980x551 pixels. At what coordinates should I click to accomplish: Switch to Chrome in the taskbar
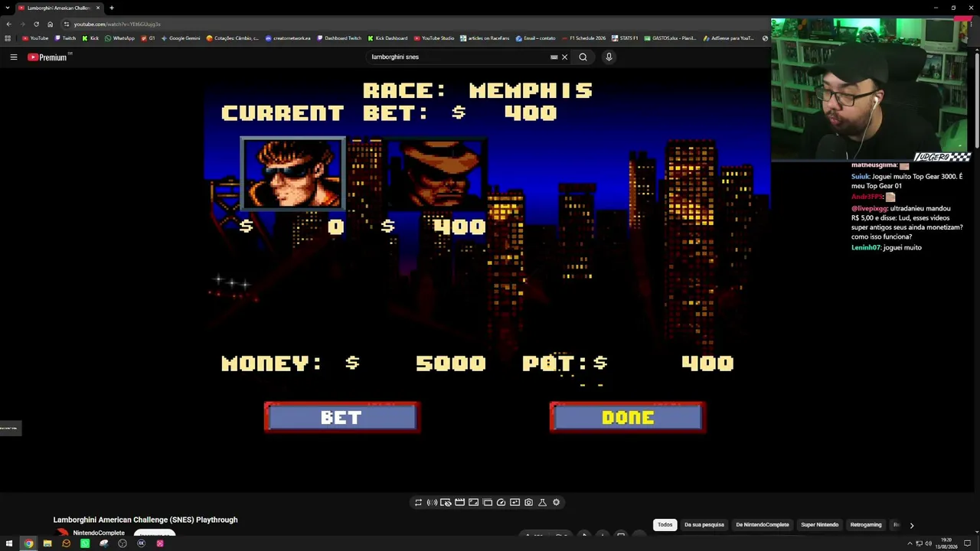click(x=28, y=543)
